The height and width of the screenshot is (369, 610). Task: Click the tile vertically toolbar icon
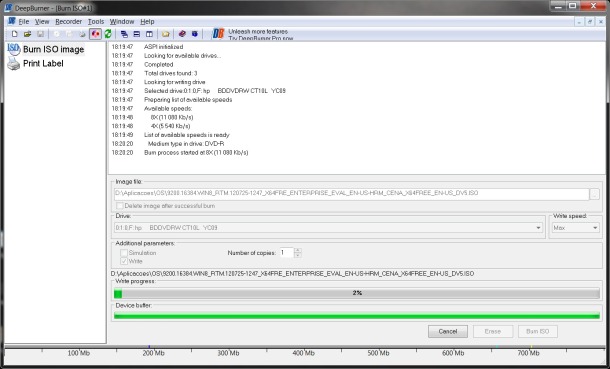(149, 34)
